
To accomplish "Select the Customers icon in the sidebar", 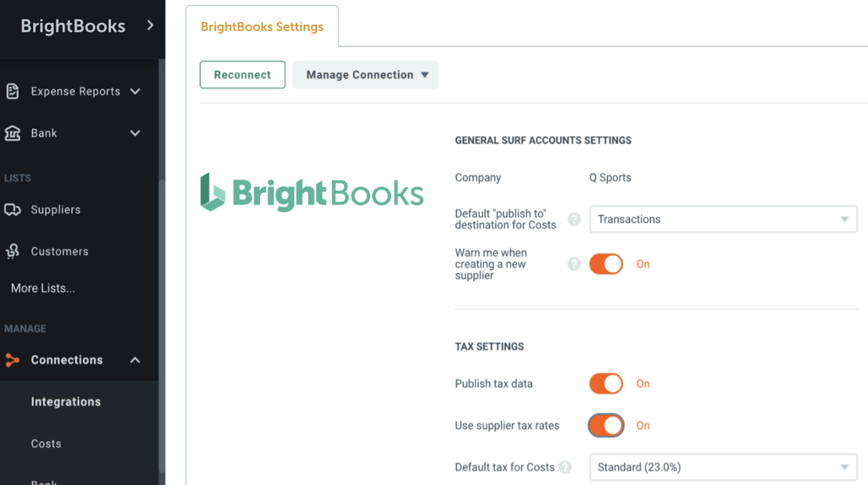I will (x=12, y=251).
